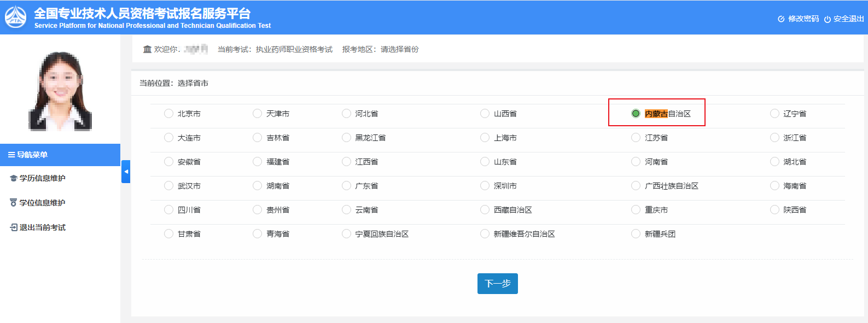The image size is (868, 323).
Task: Open 学位信息维护 menu item
Action: pos(42,203)
